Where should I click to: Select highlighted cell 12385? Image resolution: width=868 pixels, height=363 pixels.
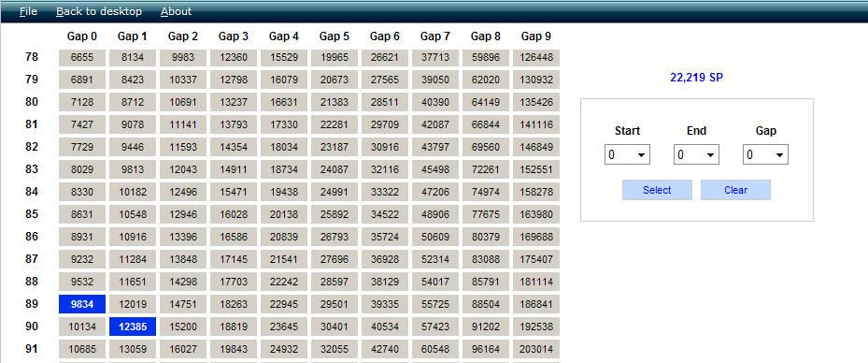click(x=133, y=327)
